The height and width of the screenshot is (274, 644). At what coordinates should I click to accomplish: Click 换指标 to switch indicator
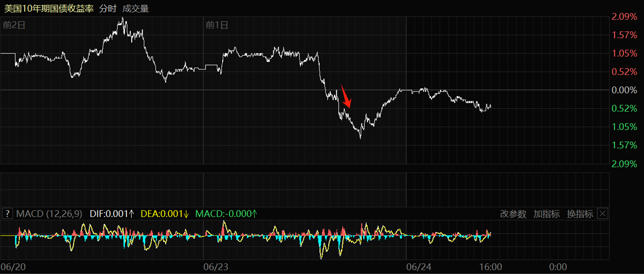[580, 214]
